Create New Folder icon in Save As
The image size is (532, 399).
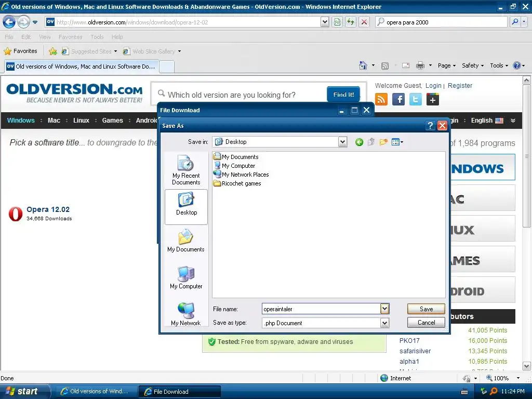click(383, 142)
